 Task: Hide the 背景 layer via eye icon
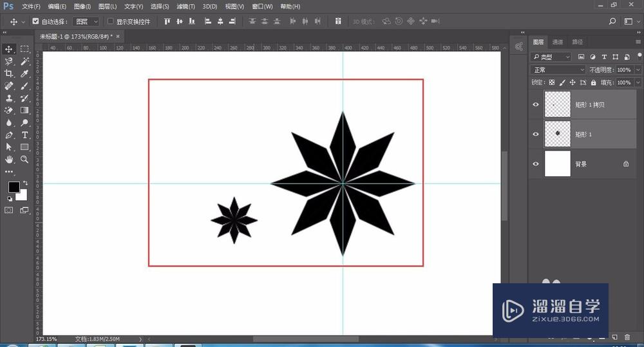[536, 164]
